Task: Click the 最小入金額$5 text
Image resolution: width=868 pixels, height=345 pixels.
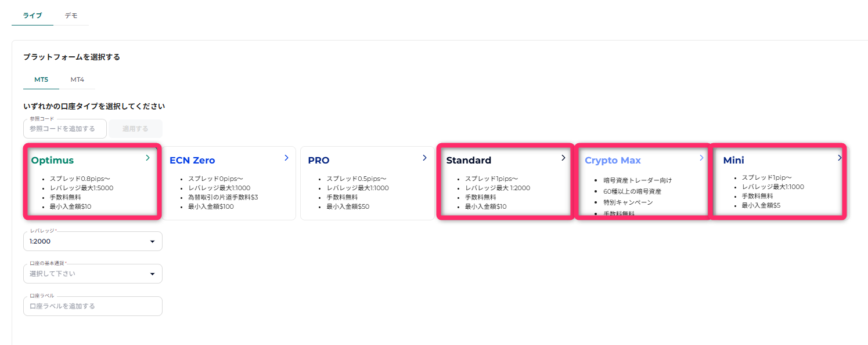Action: point(761,205)
